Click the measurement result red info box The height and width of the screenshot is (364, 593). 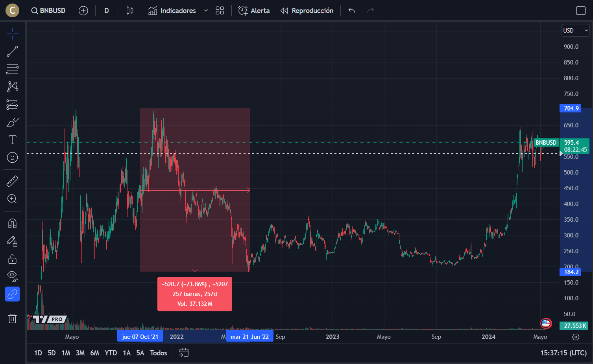(195, 294)
